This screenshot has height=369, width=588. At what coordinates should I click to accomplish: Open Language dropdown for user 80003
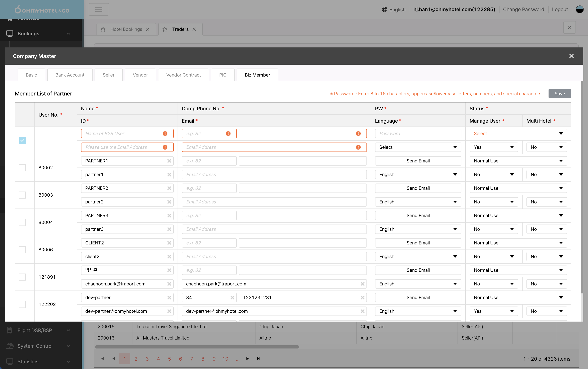point(418,202)
